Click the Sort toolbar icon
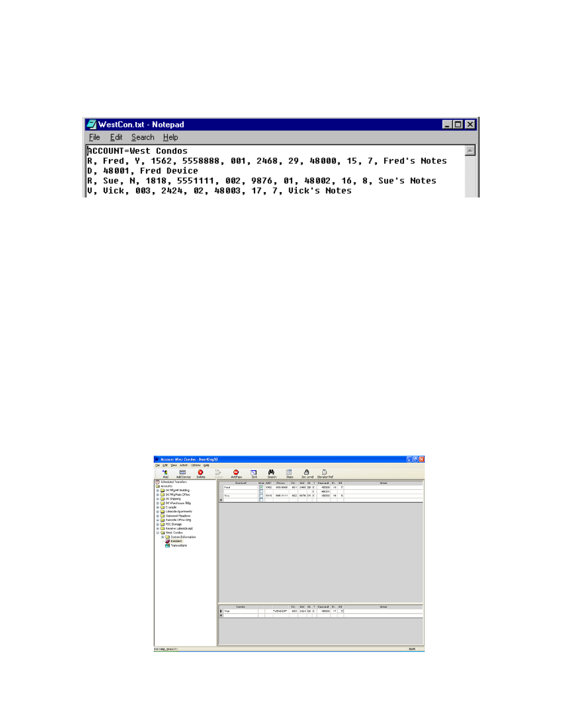 click(254, 473)
